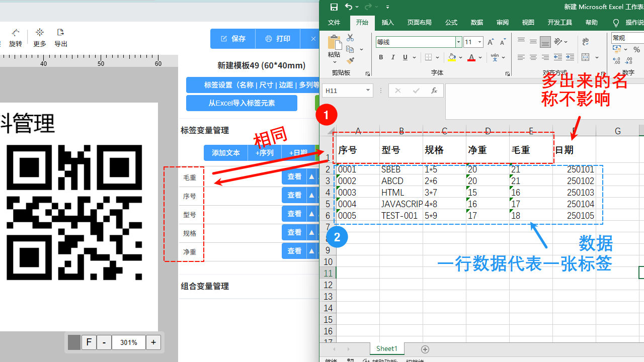Screen dimensions: 644x362
Task: Click the 保存 button in the label editor
Action: point(233,39)
